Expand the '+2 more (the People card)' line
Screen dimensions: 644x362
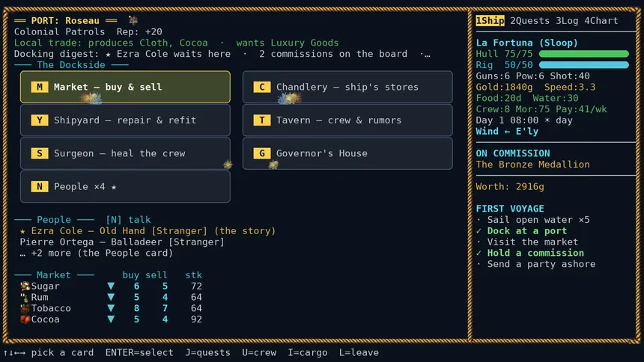click(97, 254)
